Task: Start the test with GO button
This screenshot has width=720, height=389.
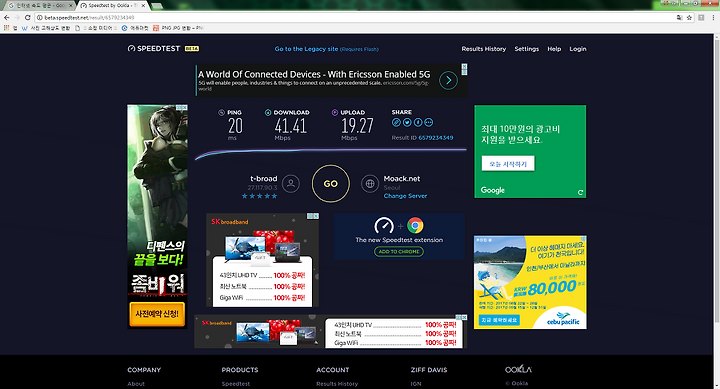Action: [331, 184]
